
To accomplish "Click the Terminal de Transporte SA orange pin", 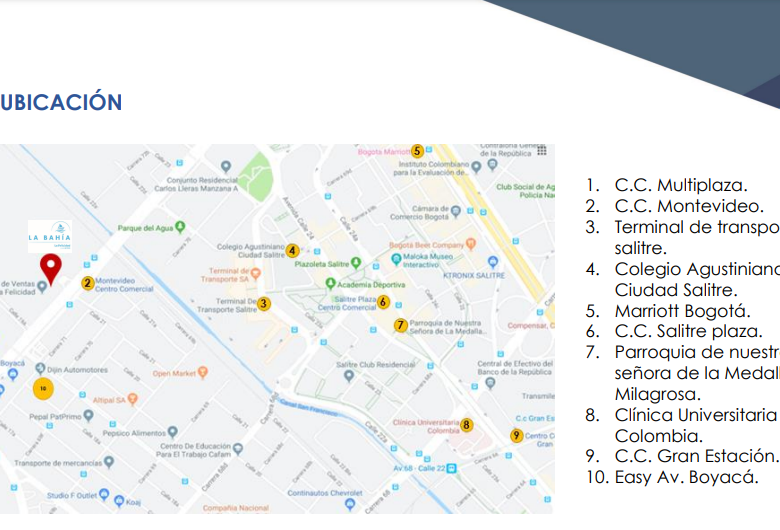I will 255,273.
